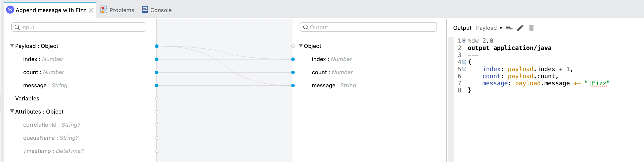Collapse the Attributes : Object tree node
The height and width of the screenshot is (162, 644).
12,111
